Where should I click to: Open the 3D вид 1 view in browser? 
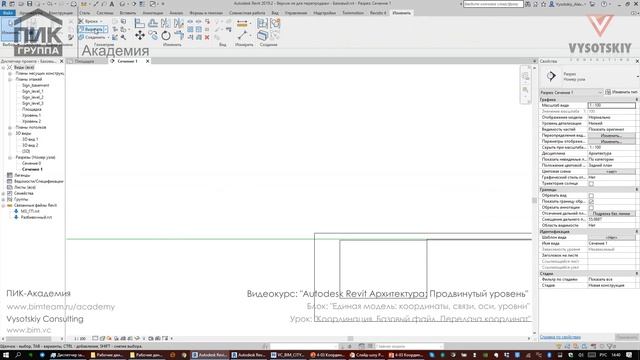tap(30, 139)
